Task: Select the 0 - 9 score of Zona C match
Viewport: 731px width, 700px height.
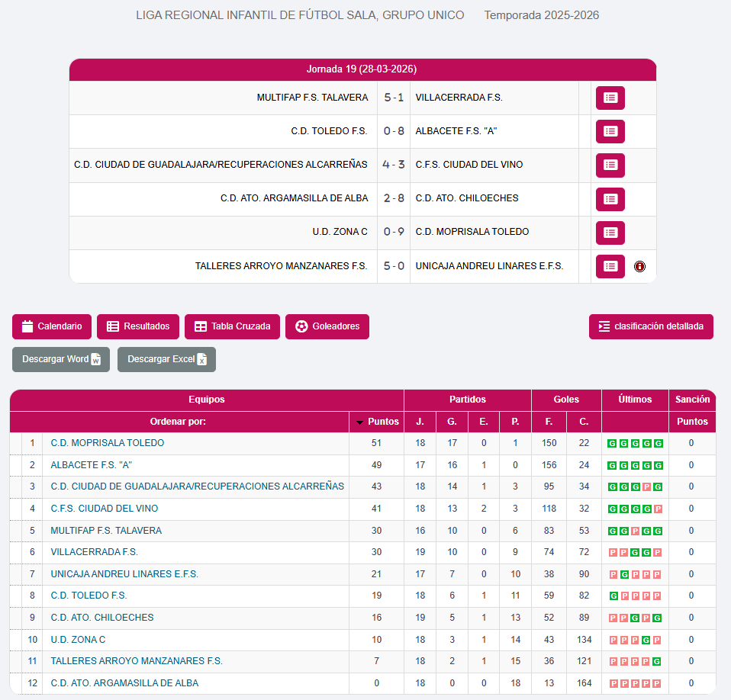Action: pyautogui.click(x=394, y=232)
